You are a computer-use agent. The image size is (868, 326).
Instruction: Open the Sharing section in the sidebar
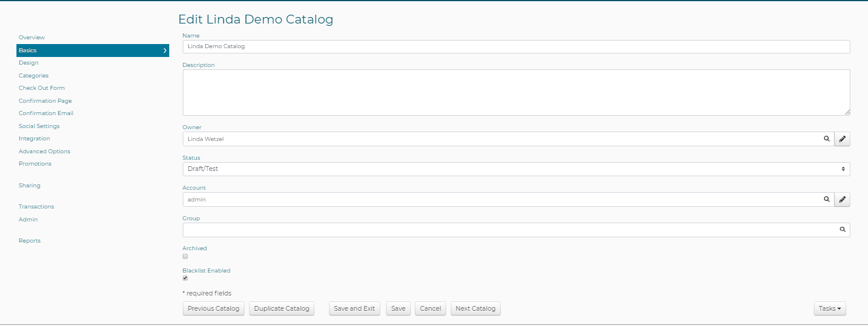29,186
